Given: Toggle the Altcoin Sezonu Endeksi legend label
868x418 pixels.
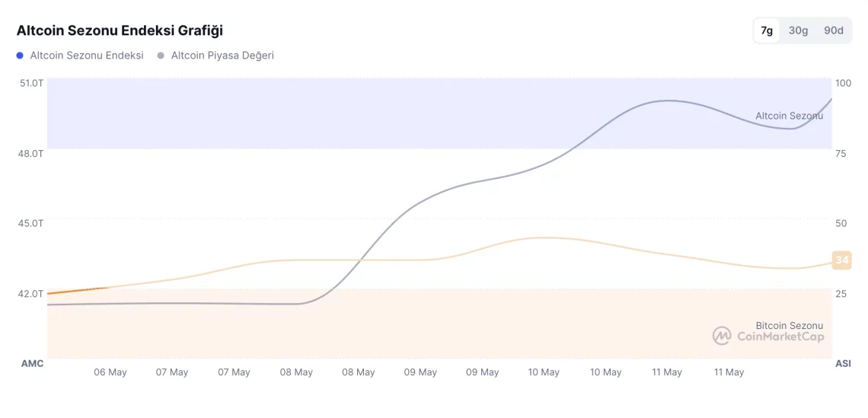Looking at the screenshot, I should tap(87, 56).
